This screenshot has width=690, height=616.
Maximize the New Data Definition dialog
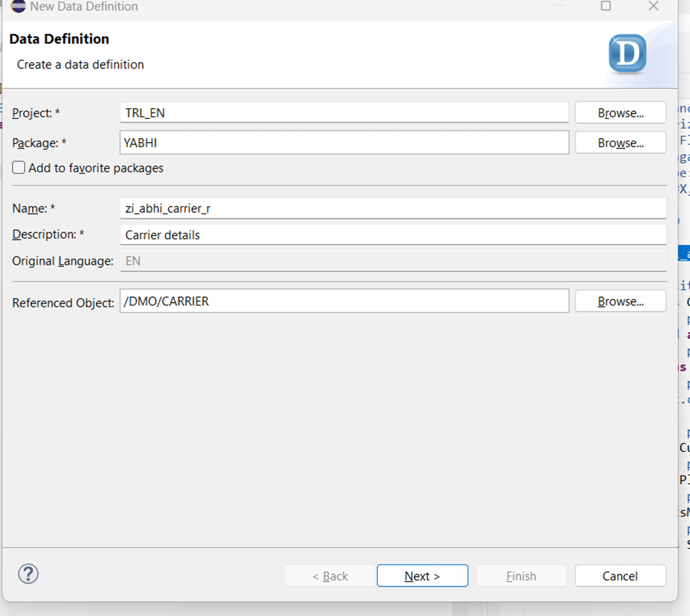coord(606,6)
